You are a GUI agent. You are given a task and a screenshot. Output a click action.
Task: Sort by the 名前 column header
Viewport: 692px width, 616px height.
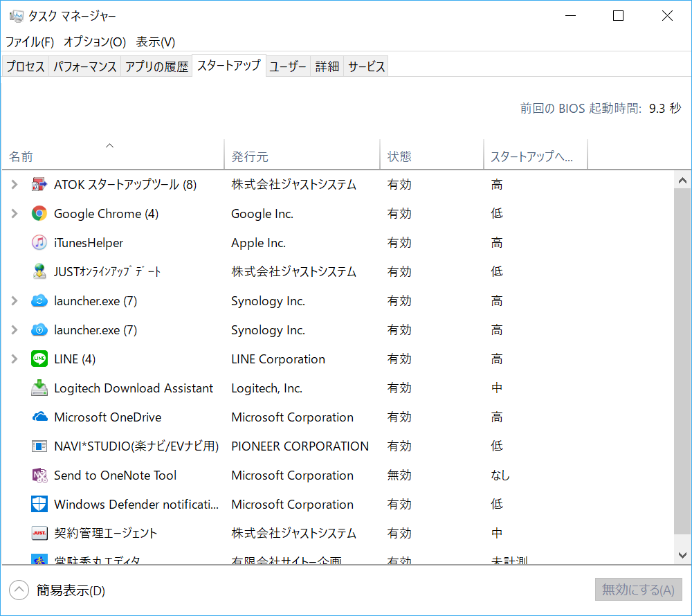pyautogui.click(x=113, y=154)
